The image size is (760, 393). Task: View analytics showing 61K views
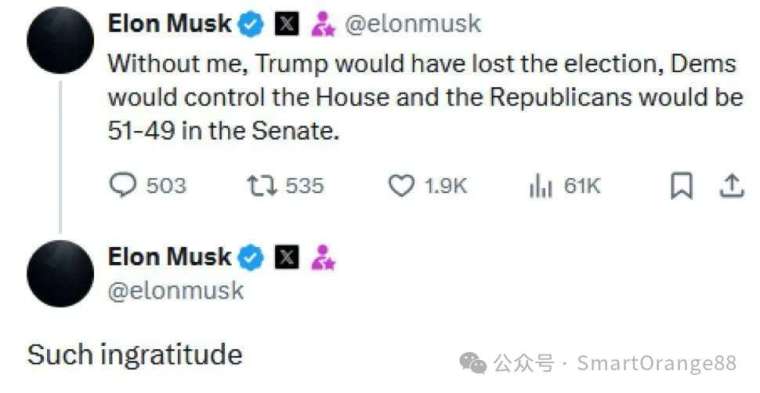tap(565, 187)
